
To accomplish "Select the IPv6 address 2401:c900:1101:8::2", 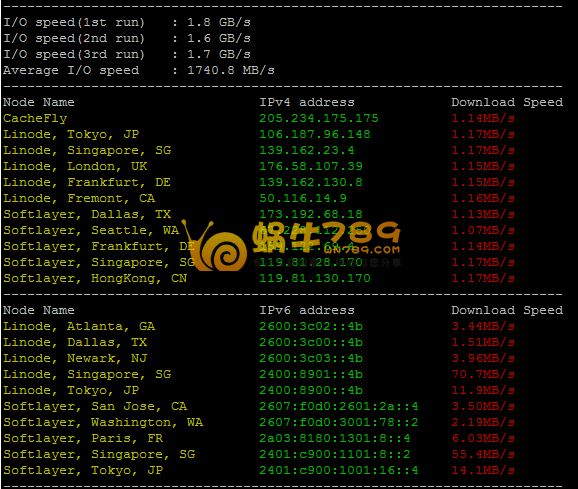I will 335,454.
